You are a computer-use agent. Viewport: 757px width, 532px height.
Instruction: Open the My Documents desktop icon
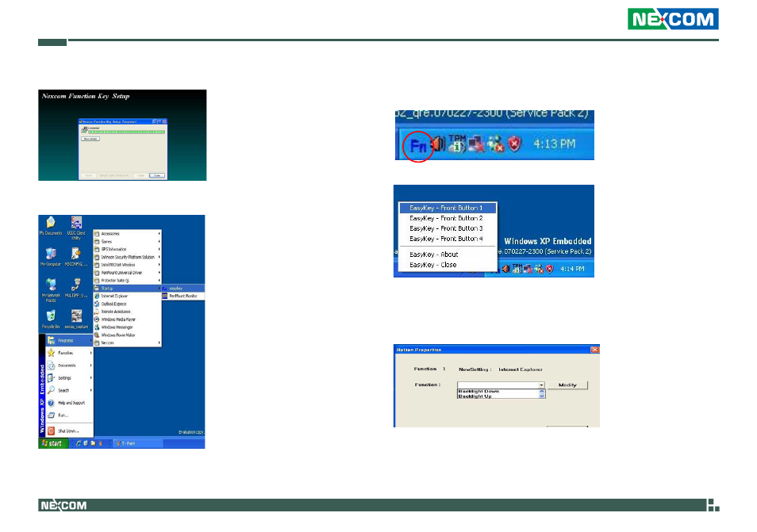click(x=50, y=226)
